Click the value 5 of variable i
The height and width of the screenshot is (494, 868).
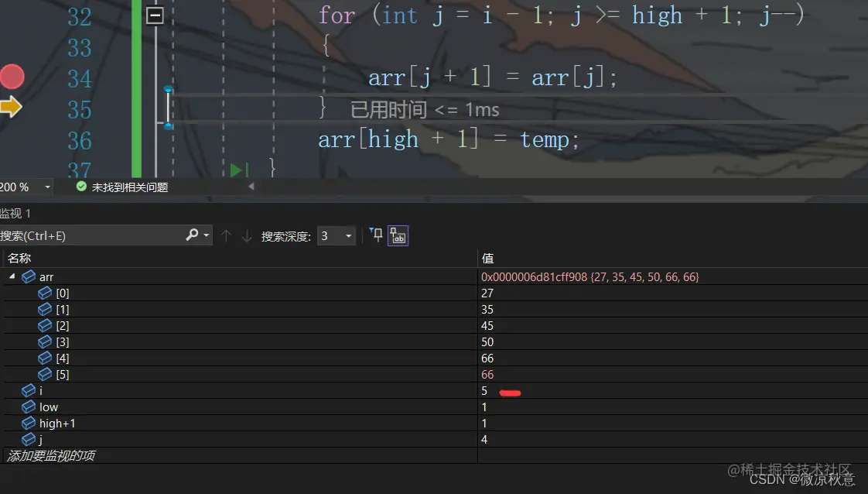click(484, 391)
